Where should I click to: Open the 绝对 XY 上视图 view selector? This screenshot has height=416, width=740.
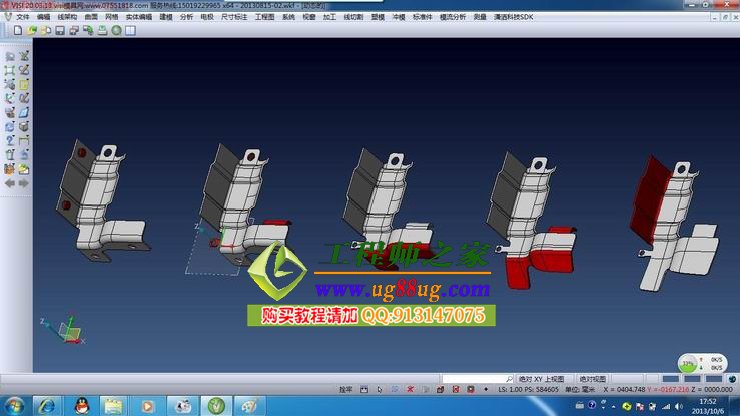tap(545, 379)
